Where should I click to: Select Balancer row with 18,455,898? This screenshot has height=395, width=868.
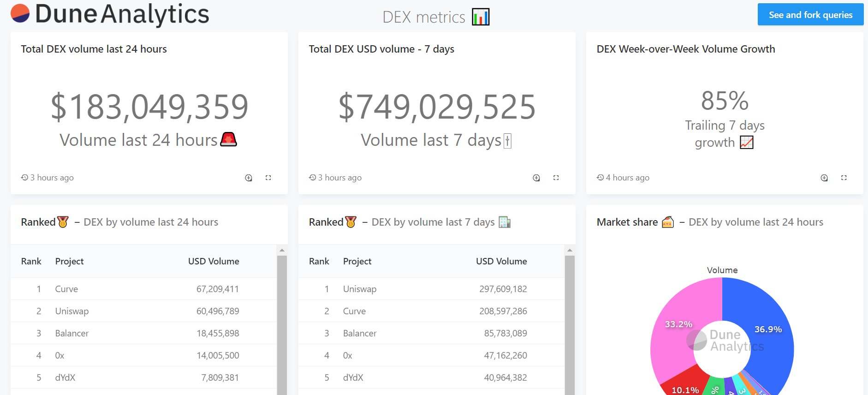point(143,333)
